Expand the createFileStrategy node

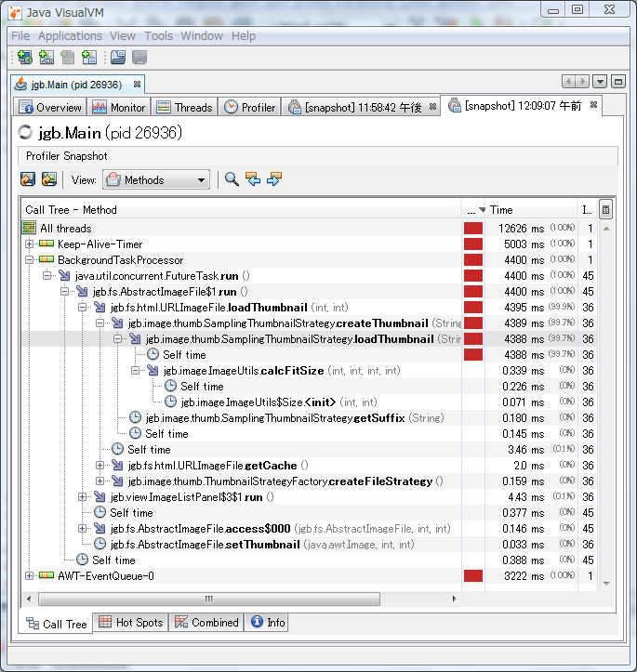100,481
